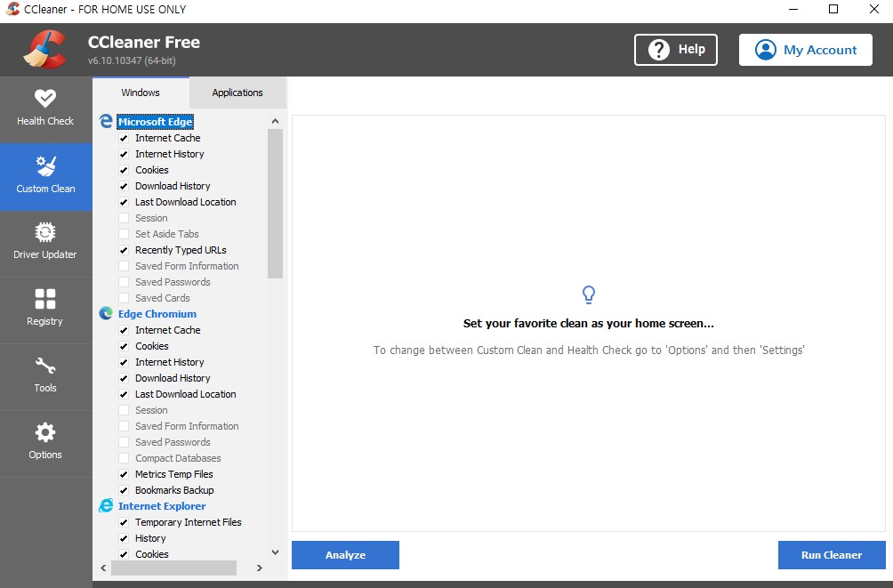Click the CCleaner title bar icon
Image resolution: width=893 pixels, height=588 pixels.
12,9
